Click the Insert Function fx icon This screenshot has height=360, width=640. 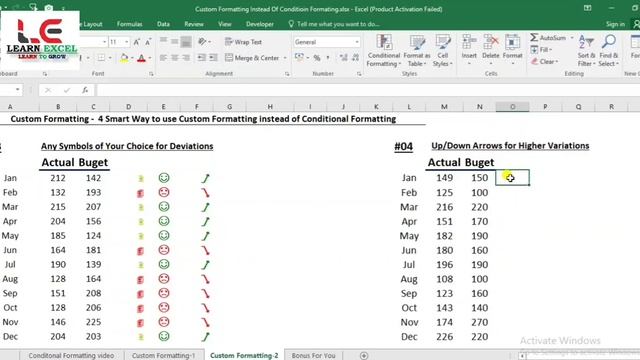point(85,90)
